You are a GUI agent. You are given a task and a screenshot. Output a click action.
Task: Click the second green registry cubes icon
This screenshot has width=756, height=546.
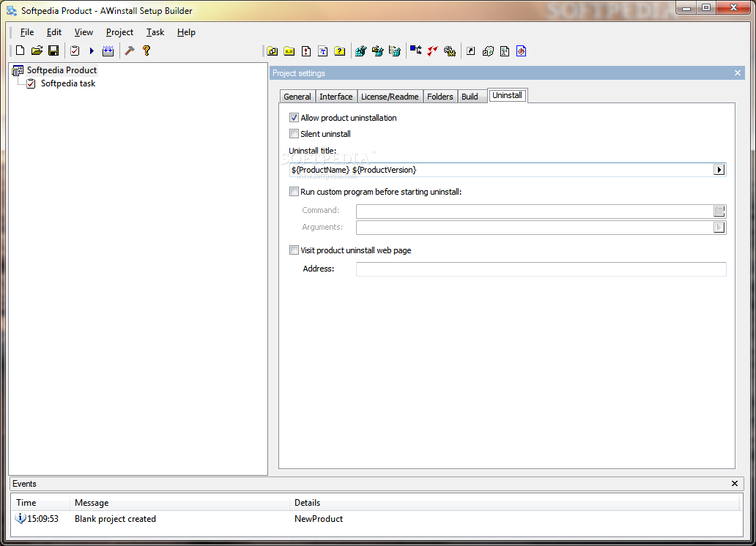point(377,51)
